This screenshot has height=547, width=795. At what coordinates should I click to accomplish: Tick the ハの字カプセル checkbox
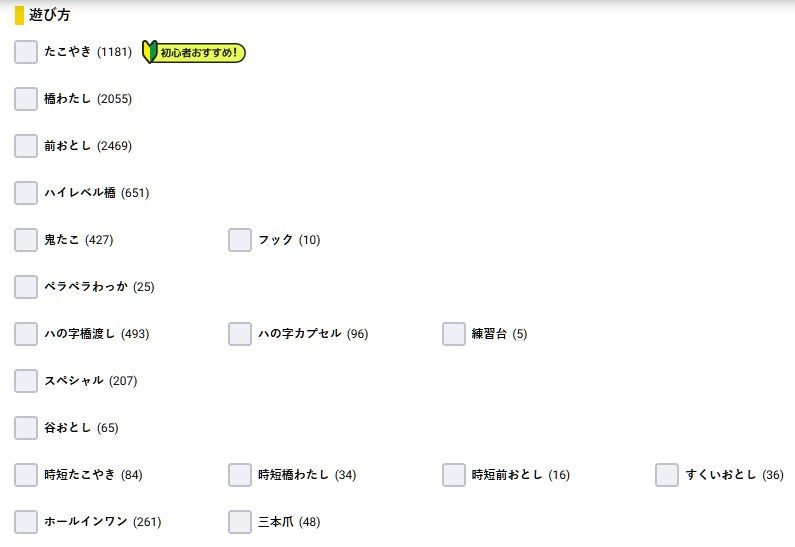coord(240,334)
